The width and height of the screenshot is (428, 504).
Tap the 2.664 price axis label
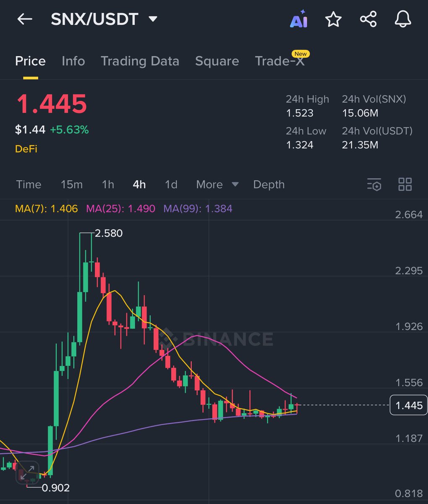(x=409, y=215)
